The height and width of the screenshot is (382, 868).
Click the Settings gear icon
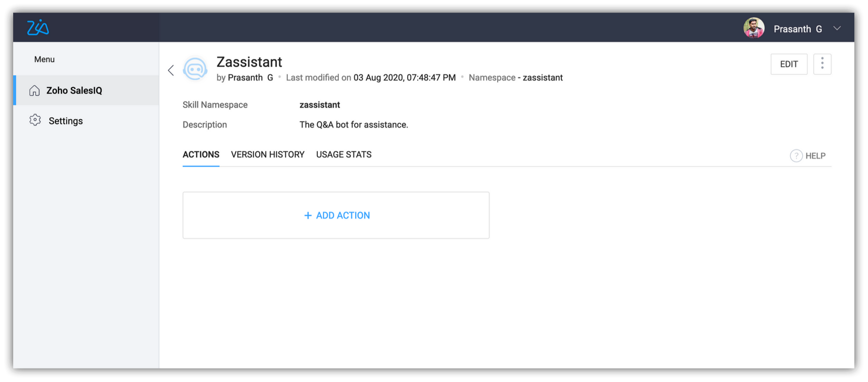click(35, 120)
